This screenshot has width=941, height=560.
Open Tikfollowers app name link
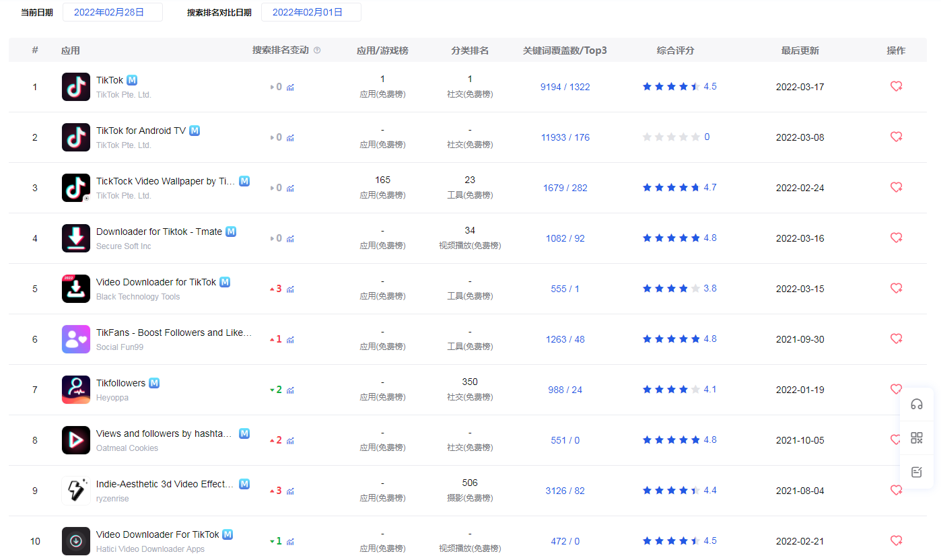point(120,383)
